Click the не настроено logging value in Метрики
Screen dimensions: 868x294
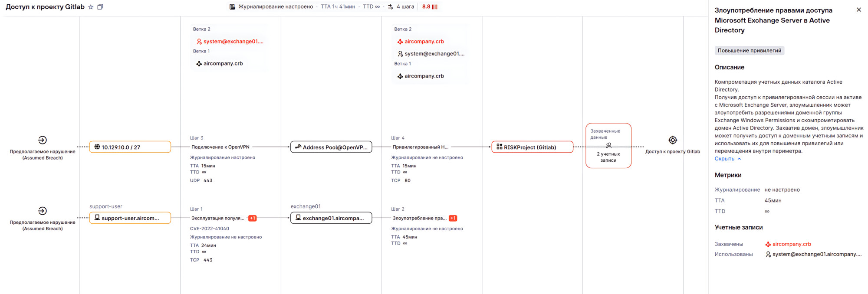[x=782, y=190]
